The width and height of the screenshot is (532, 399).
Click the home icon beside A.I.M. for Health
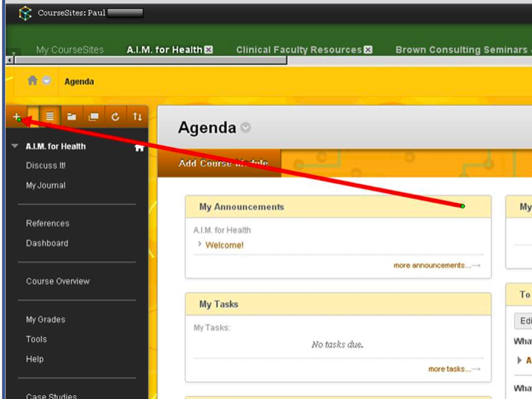(139, 148)
